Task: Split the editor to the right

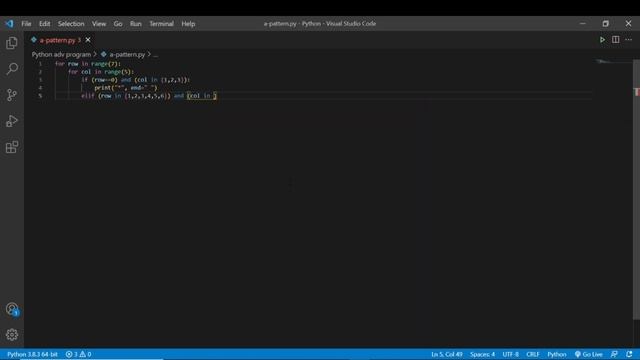Action: 616,40
